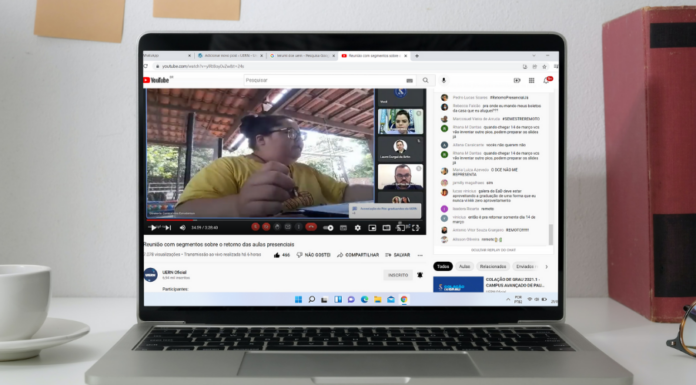Play the YouTube video
Screen dimensions: 696x385
[153, 228]
